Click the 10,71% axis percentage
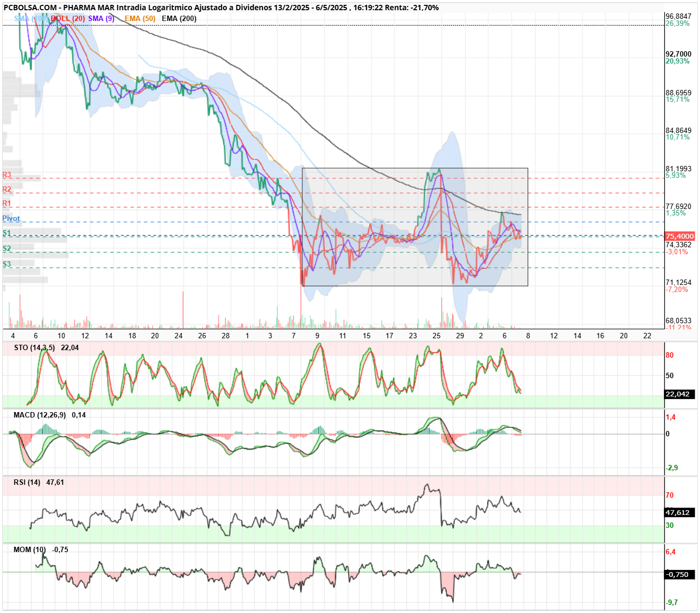 tap(677, 137)
